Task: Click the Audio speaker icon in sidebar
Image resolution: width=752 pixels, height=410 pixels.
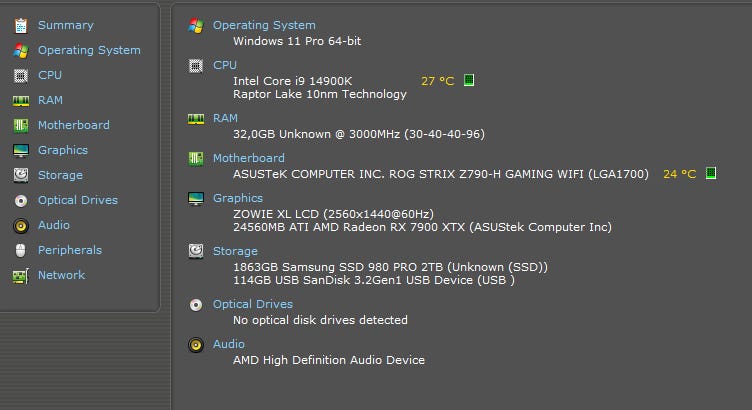Action: click(20, 225)
